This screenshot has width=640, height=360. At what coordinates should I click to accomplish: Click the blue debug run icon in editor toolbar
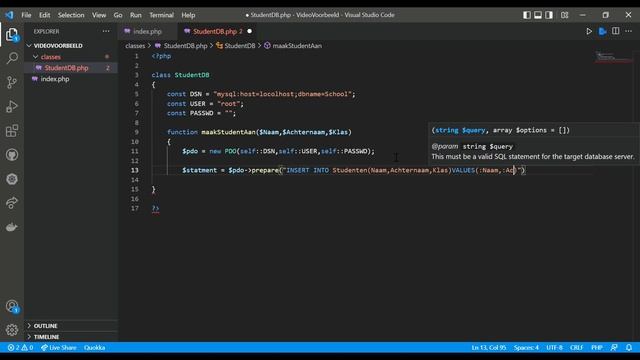pyautogui.click(x=602, y=31)
